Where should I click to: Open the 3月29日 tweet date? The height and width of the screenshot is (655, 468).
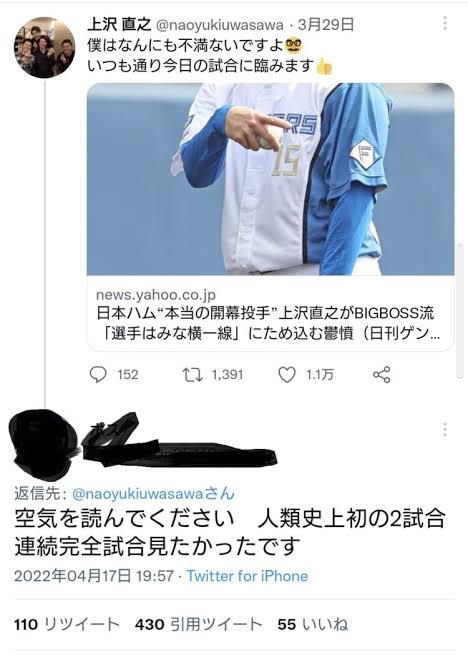[x=326, y=25]
